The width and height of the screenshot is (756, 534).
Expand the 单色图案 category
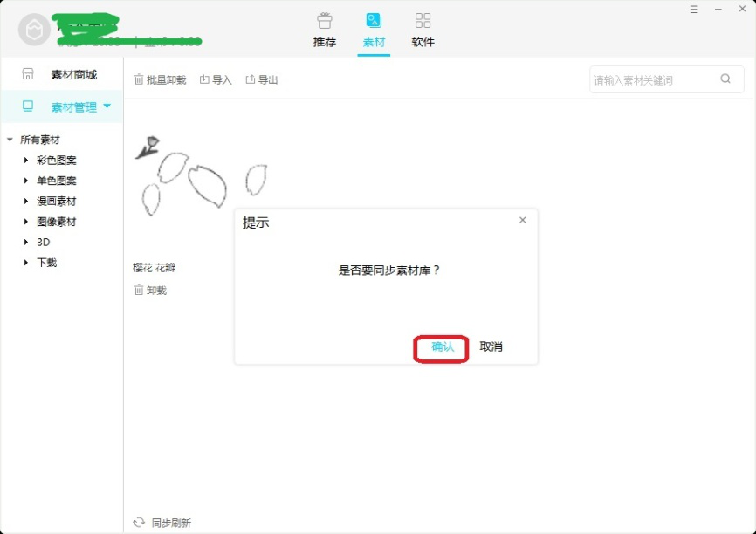(26, 181)
